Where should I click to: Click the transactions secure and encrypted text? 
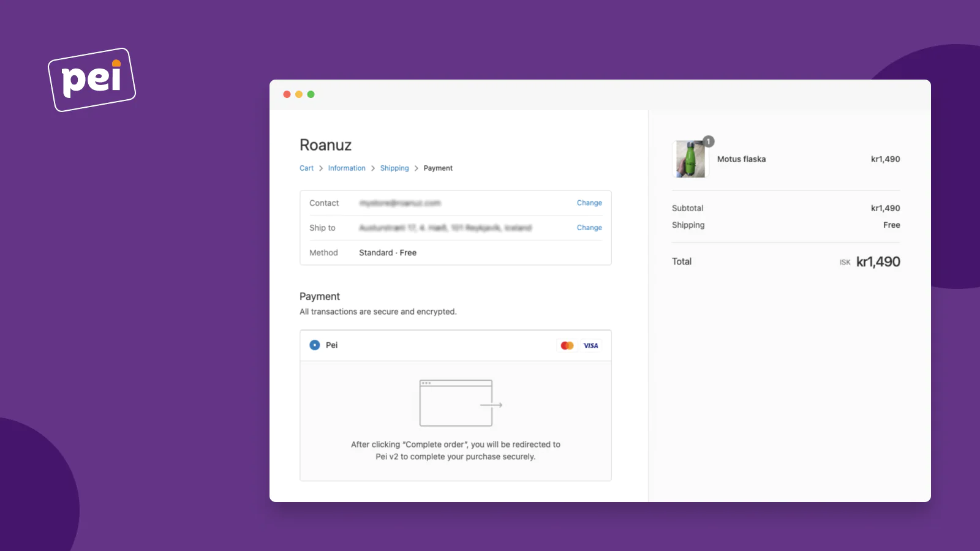click(378, 312)
